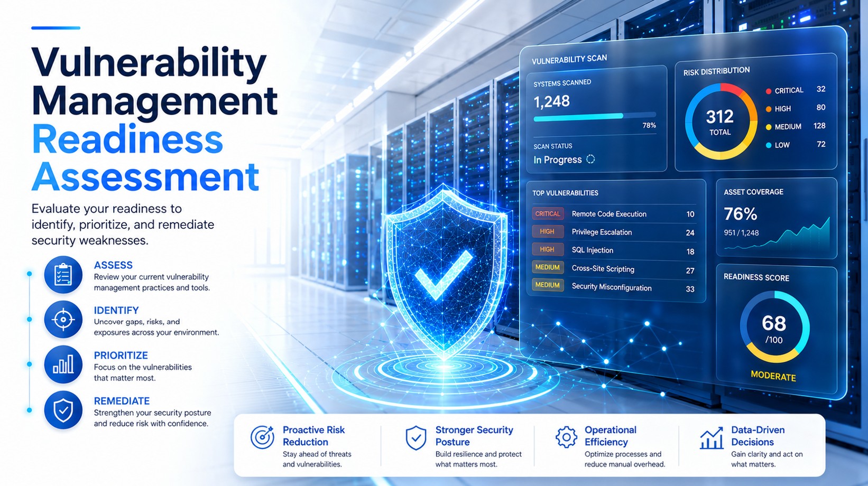The image size is (868, 486).
Task: Click the HIGH count 80
Action: point(820,107)
